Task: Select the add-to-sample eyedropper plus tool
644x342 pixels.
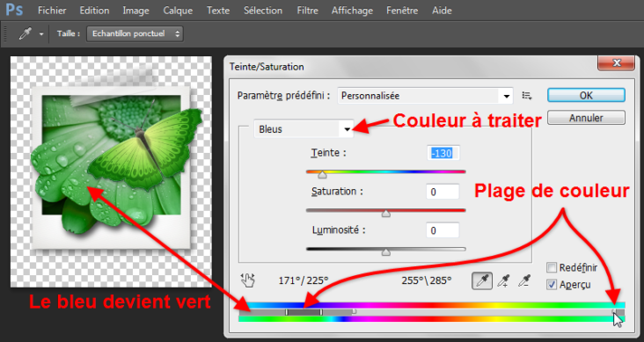Action: click(503, 280)
